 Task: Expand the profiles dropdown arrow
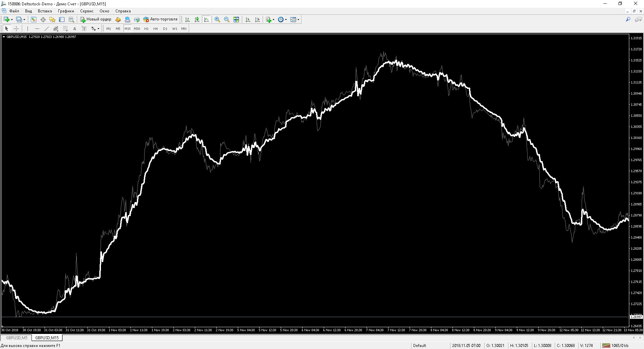tap(24, 19)
